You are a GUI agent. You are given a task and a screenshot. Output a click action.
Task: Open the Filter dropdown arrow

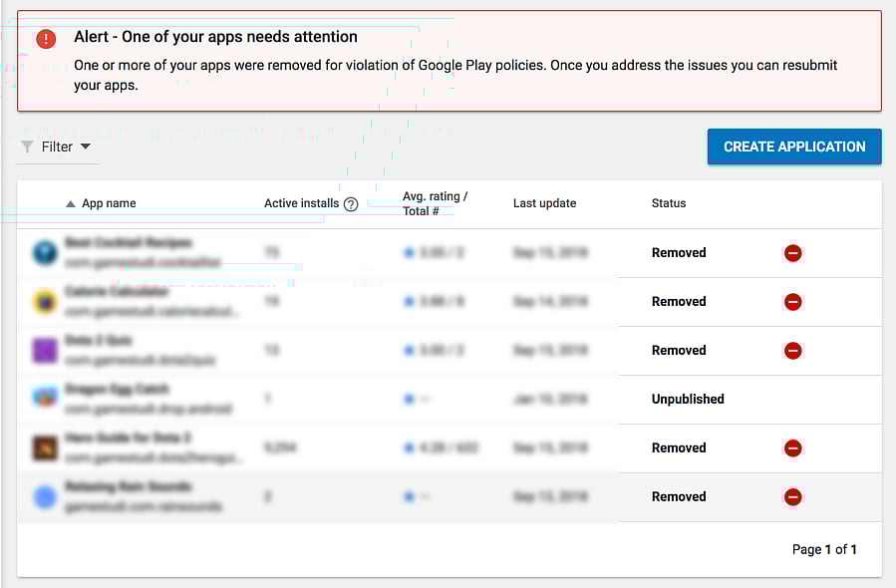tap(85, 147)
